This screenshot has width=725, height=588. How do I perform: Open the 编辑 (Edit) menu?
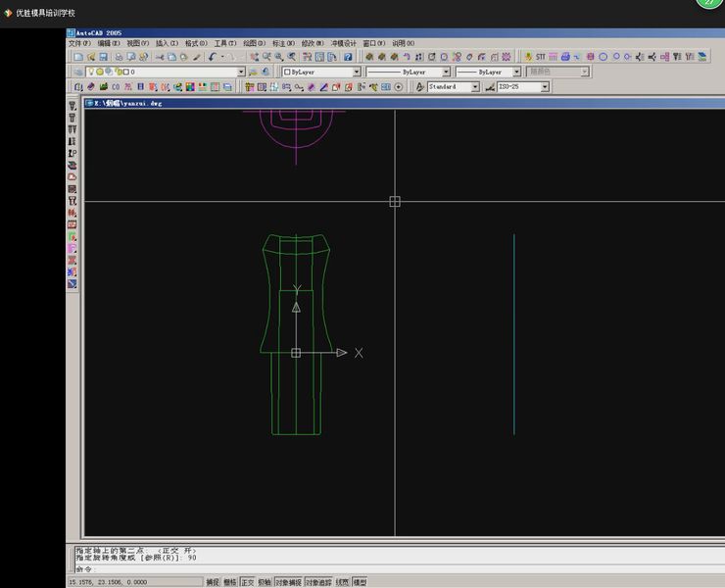[x=109, y=43]
